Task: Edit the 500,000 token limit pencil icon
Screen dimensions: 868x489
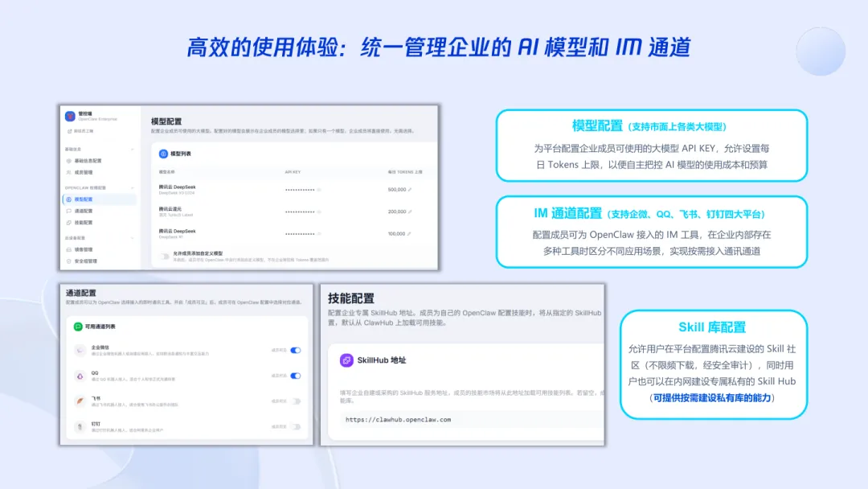Action: [410, 189]
